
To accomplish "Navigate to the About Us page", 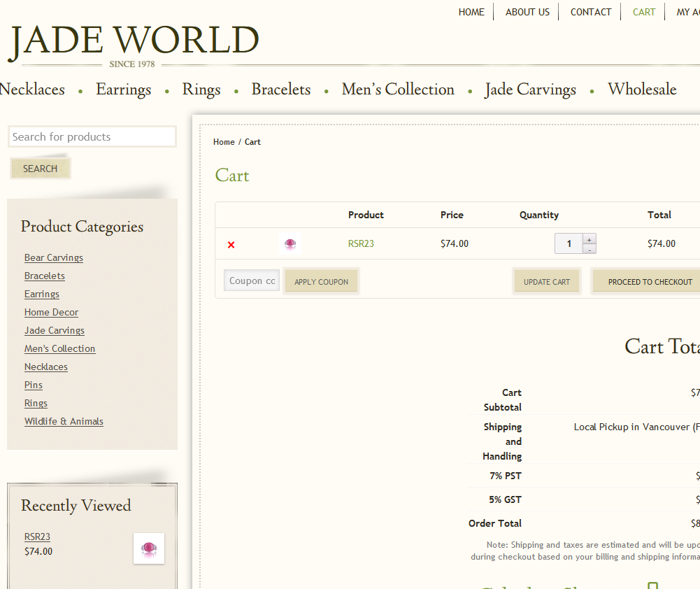I will 527,12.
